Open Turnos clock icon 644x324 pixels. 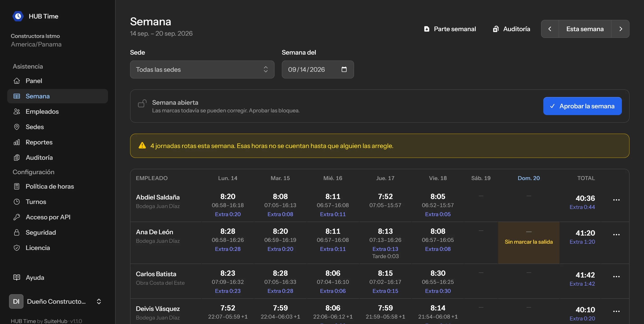coord(17,202)
